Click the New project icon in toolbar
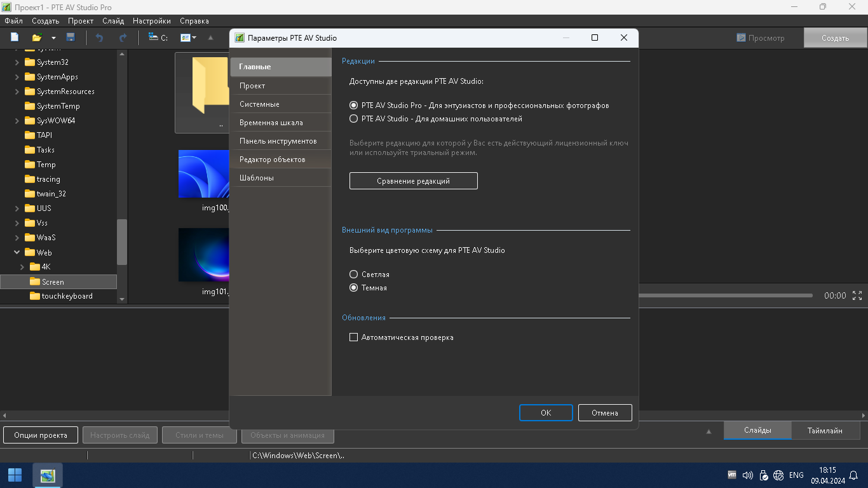The width and height of the screenshot is (868, 488). pos(15,37)
